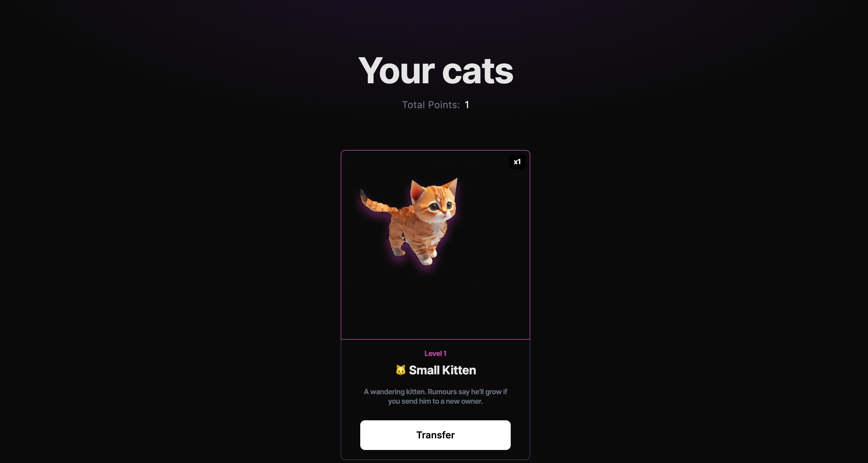Screen dimensions: 868x463
Task: Click the wandering kitten description text
Action: coord(435,396)
